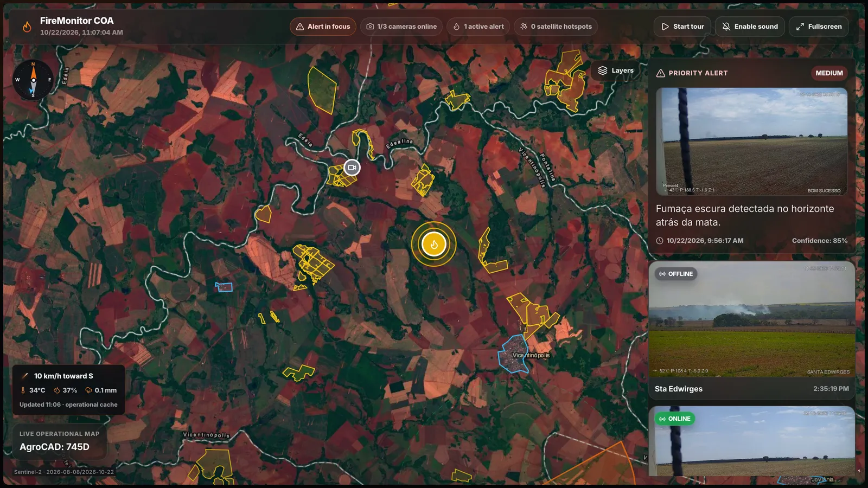Click the 'AgroCAD: 745D' label

pos(54,447)
